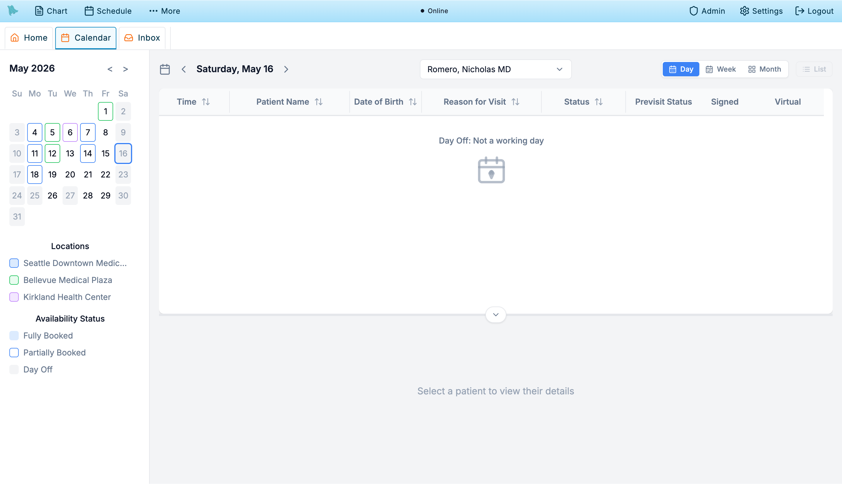This screenshot has width=842, height=504.
Task: Switch to Week view
Action: pyautogui.click(x=720, y=69)
